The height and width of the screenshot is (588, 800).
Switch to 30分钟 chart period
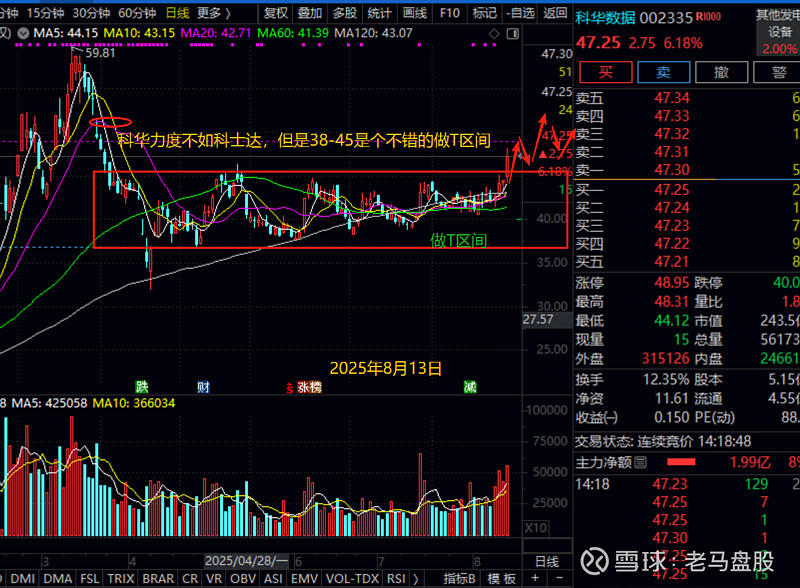(91, 13)
